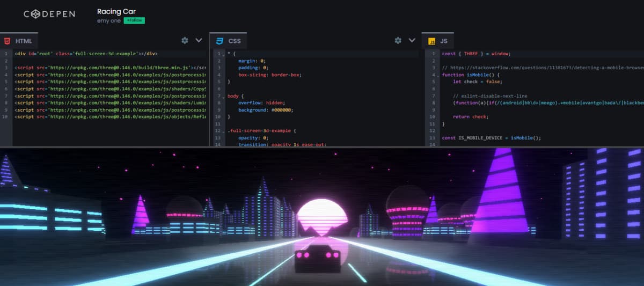
Task: Select the HTML editor tab
Action: click(x=19, y=41)
